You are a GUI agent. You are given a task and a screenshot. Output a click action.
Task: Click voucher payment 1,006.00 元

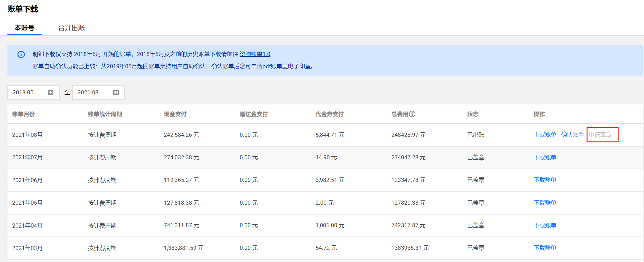point(330,225)
